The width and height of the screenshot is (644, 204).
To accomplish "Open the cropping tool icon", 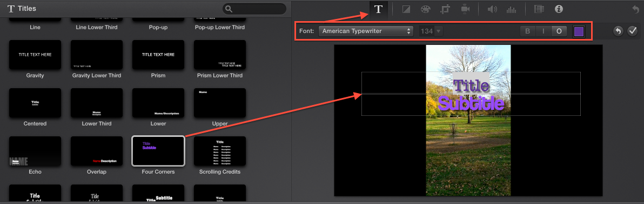I will 446,9.
